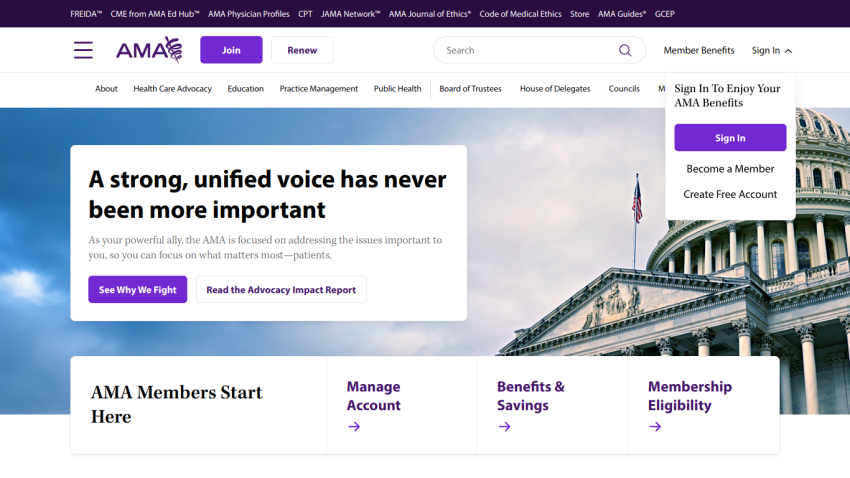Open the Benefits & Savings card title
This screenshot has height=478, width=850.
531,396
